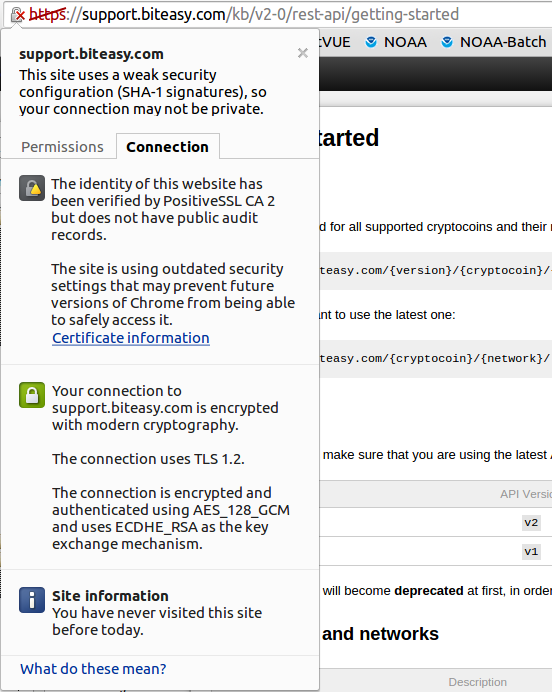Click the green padlock encryption icon
Viewport: 552px width, 692px height.
point(32,395)
